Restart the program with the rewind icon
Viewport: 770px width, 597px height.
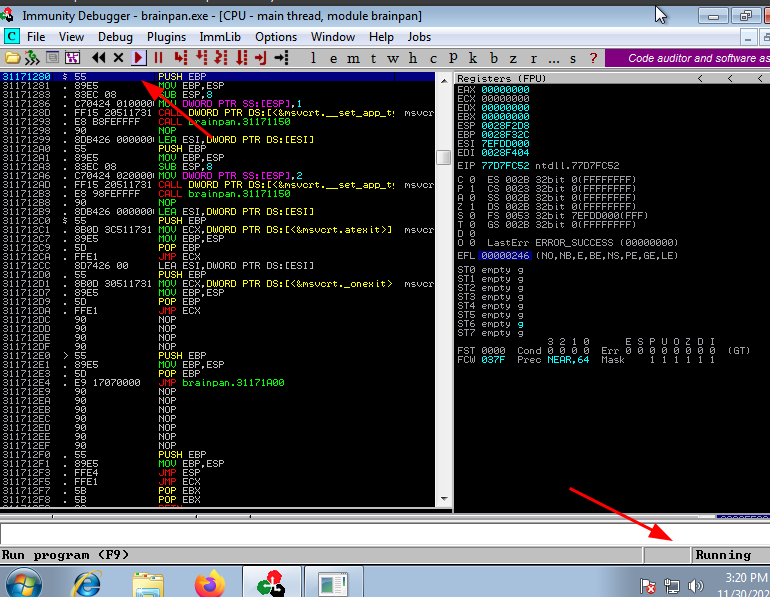click(99, 58)
